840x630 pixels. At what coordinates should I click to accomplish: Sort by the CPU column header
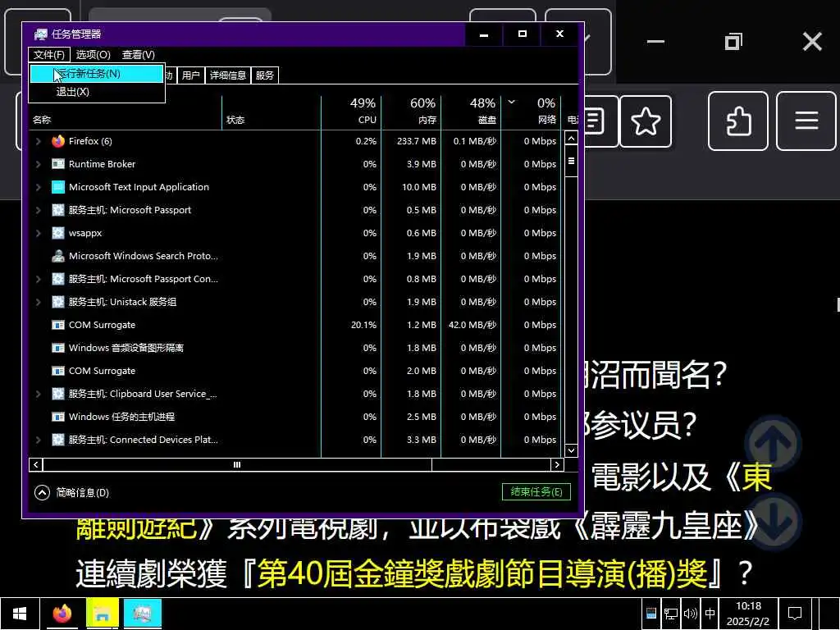pos(351,112)
